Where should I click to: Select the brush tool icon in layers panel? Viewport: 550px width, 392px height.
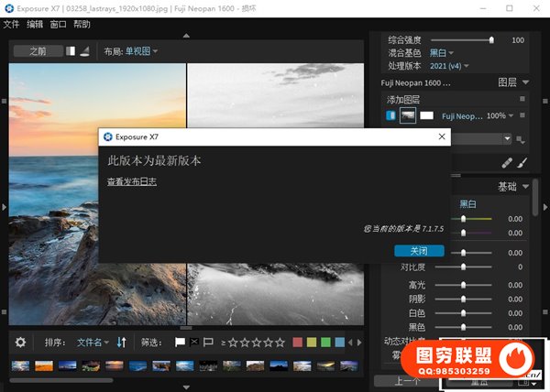[x=522, y=163]
